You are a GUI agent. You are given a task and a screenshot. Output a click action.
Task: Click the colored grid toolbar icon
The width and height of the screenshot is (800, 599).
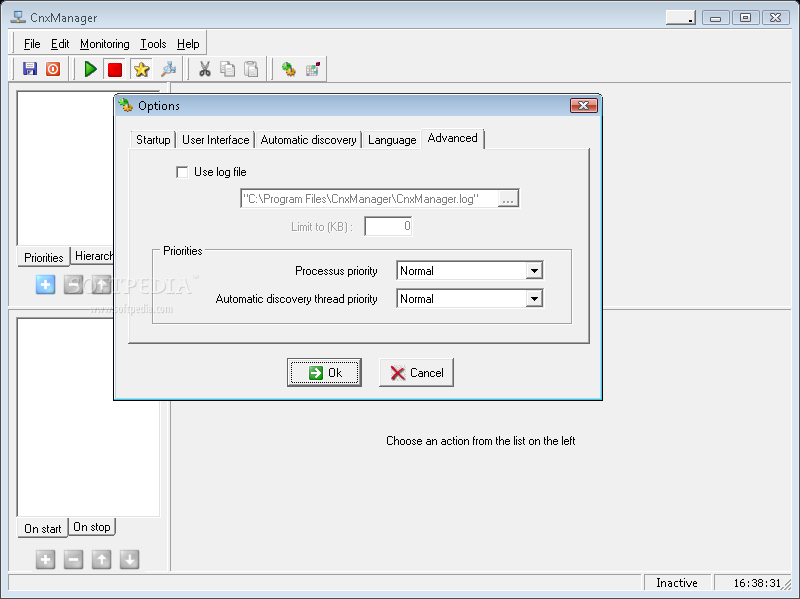pyautogui.click(x=313, y=69)
